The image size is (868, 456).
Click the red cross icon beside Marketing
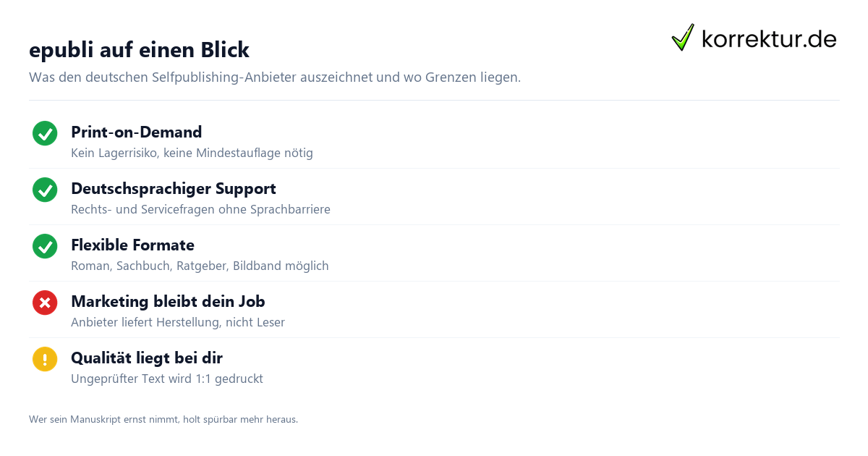(x=45, y=303)
